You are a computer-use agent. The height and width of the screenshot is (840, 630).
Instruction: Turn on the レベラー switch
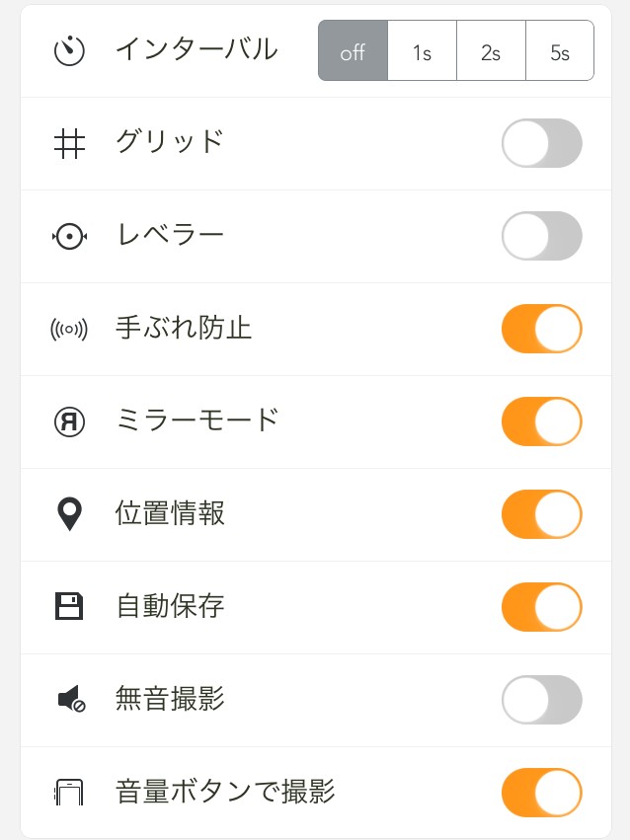(x=541, y=236)
